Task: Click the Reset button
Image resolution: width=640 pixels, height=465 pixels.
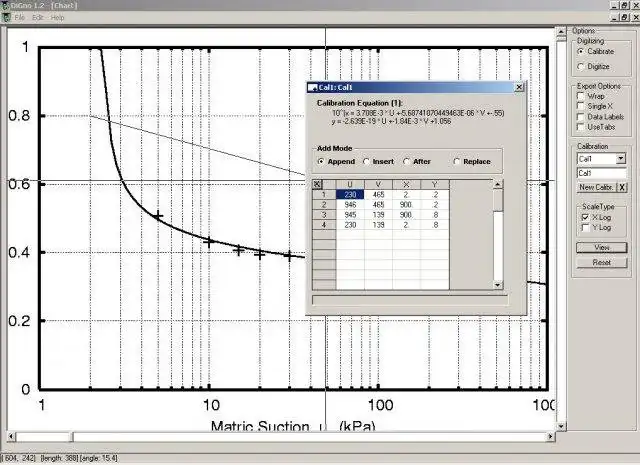Action: [x=602, y=263]
